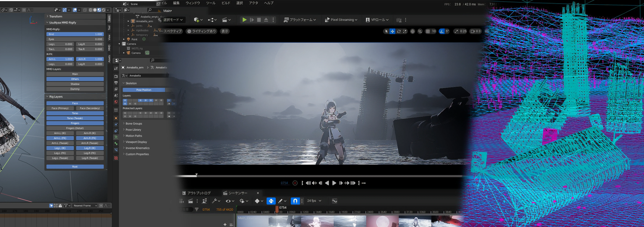
Task: Select the translate move gizmo tool
Action: pyautogui.click(x=392, y=31)
